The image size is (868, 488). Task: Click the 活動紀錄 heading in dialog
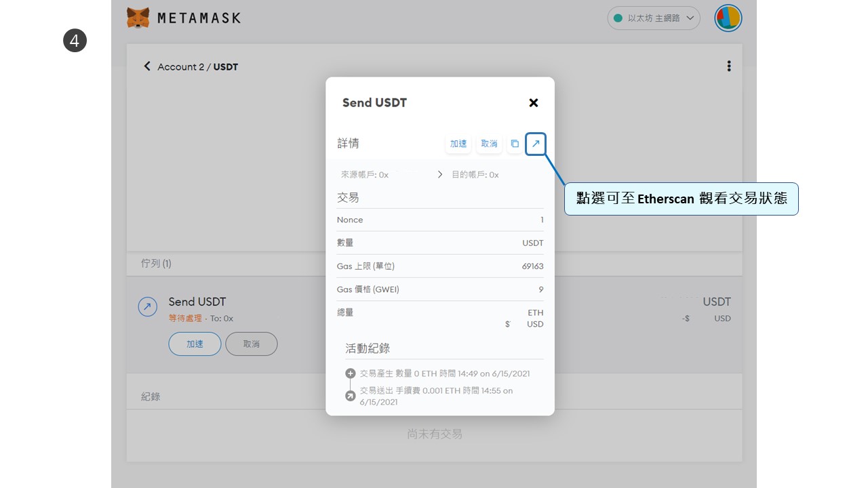click(x=368, y=348)
